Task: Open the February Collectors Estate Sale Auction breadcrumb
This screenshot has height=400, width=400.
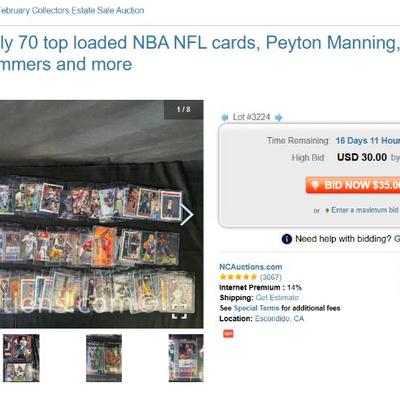Action: (x=72, y=10)
